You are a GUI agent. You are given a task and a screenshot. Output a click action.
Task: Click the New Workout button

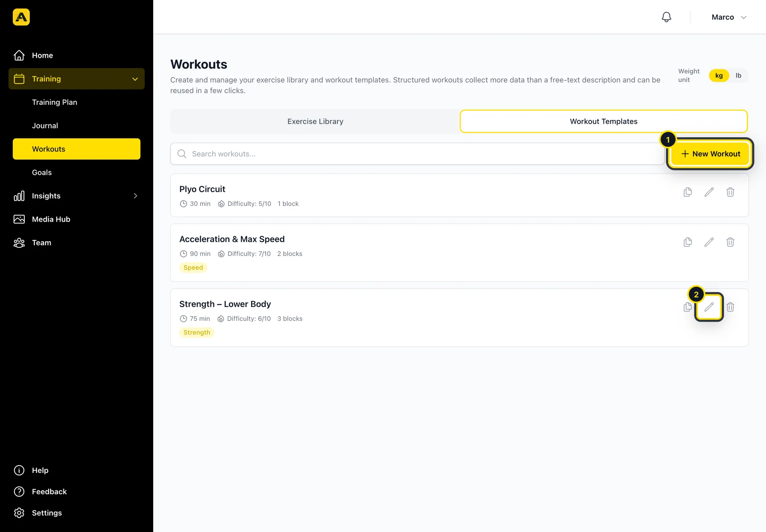click(710, 154)
